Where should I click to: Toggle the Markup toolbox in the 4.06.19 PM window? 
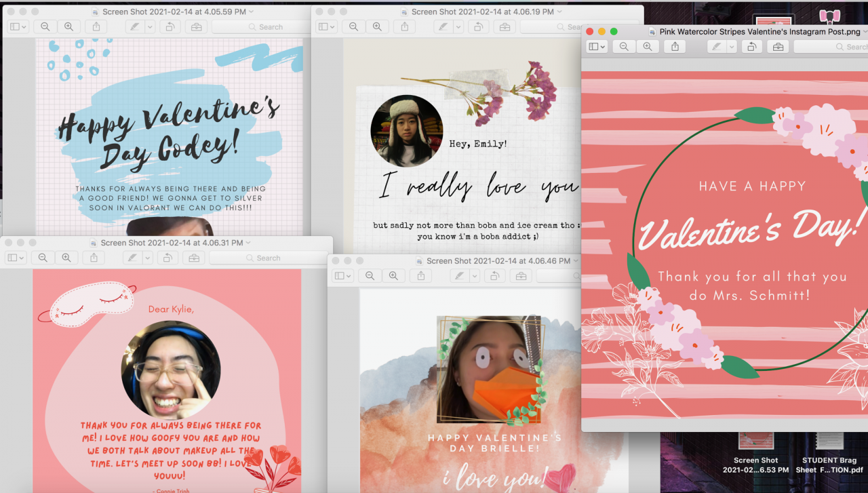coord(503,27)
